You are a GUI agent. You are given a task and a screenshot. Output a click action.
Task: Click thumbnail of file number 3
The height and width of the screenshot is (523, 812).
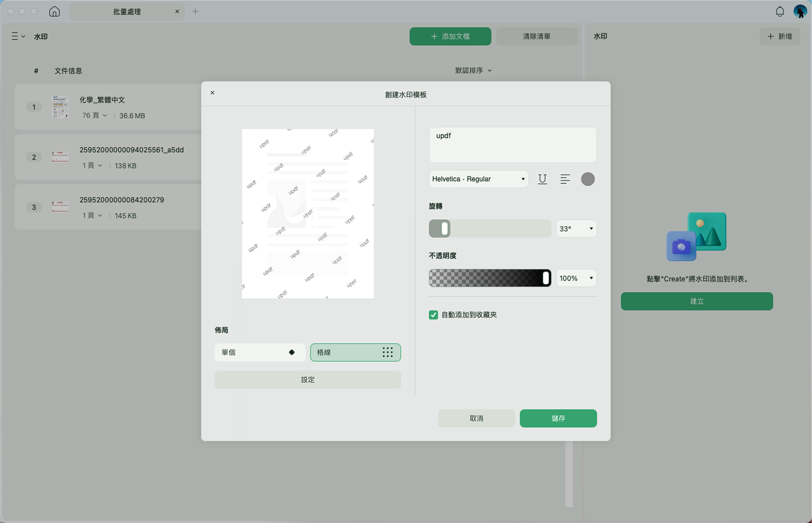[60, 207]
